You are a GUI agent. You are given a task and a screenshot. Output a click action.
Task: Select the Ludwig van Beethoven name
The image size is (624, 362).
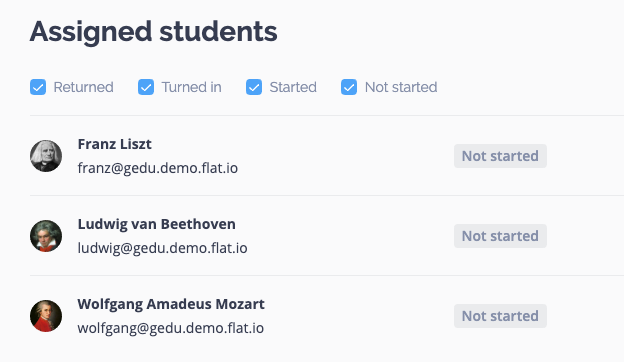pos(156,224)
